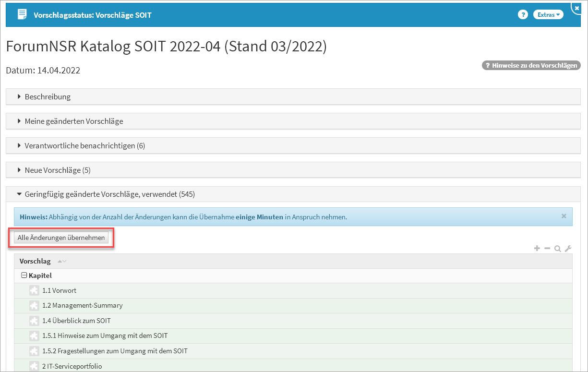Click the plus expand-all icon
Screen dimensions: 588x372
point(537,249)
